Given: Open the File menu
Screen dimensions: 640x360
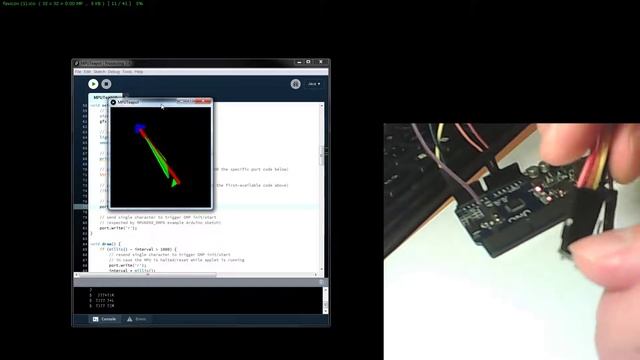Looking at the screenshot, I should [x=78, y=72].
